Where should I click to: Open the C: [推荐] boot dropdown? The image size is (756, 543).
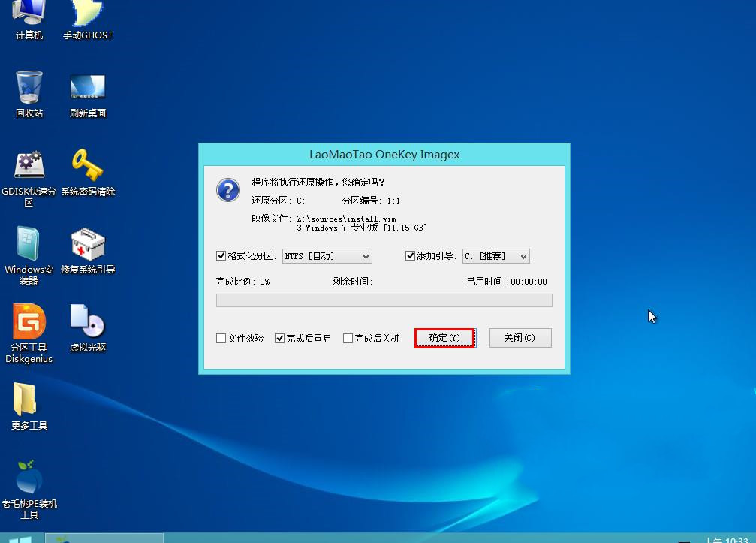tap(495, 256)
